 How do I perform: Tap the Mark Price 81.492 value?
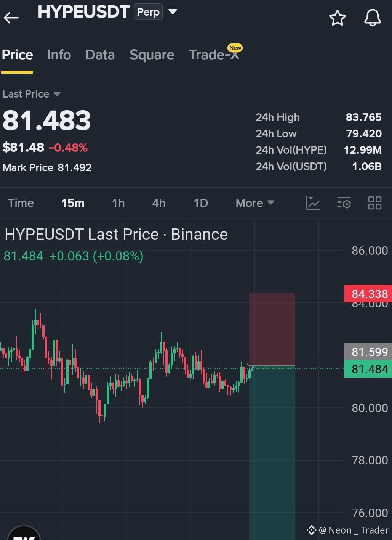click(75, 167)
